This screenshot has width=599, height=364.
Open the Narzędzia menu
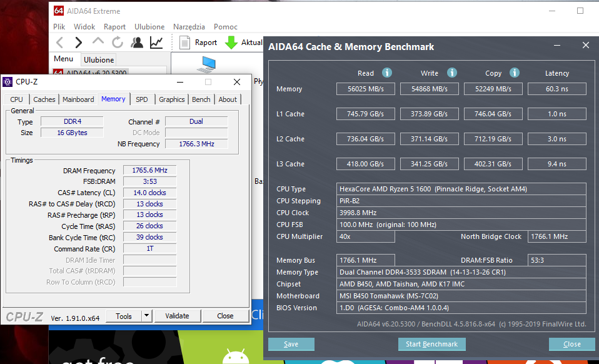point(189,27)
